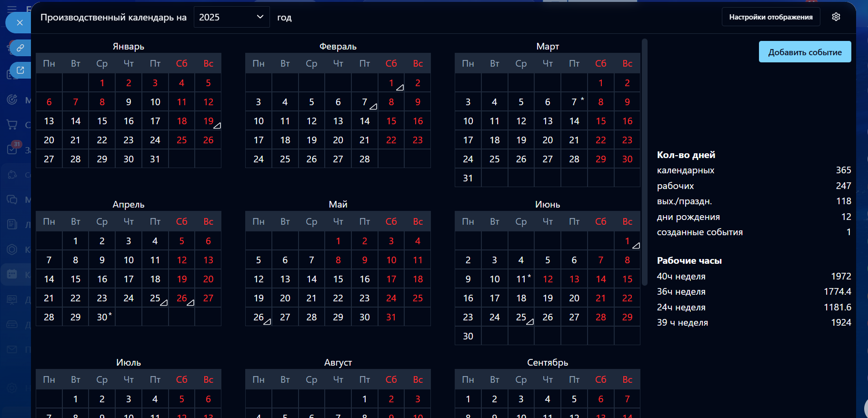Select May 31 in the calendar

coord(391,317)
